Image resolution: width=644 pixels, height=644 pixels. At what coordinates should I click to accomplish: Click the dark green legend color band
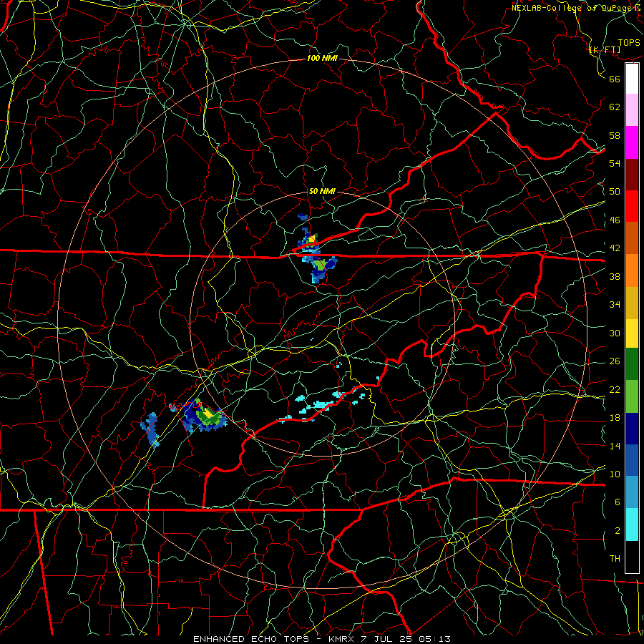(x=632, y=364)
